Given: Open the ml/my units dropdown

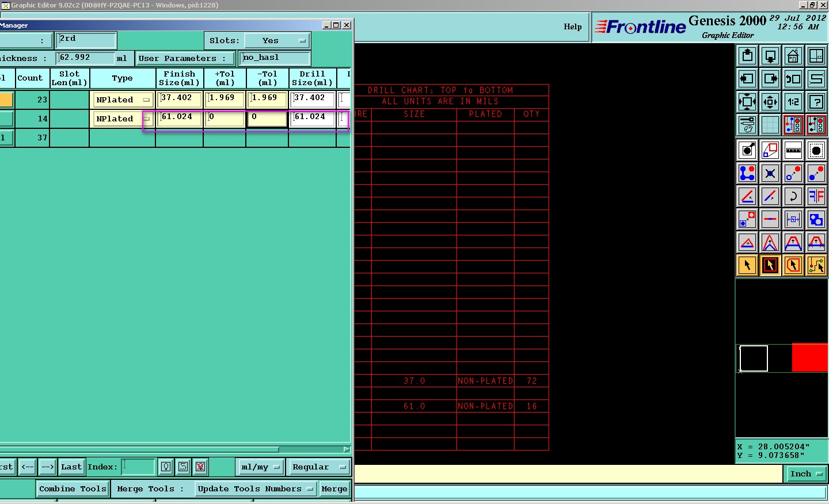Looking at the screenshot, I should [260, 467].
